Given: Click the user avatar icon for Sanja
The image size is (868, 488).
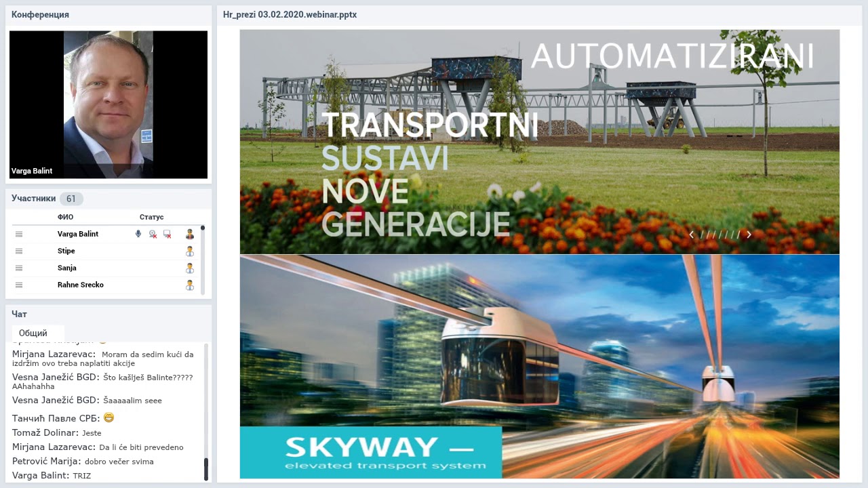Looking at the screenshot, I should point(190,268).
